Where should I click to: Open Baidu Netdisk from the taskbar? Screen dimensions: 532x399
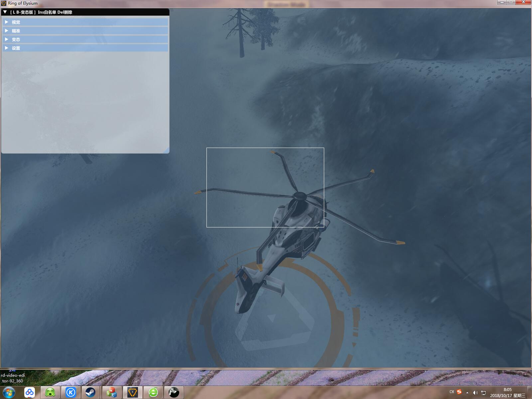coord(30,393)
